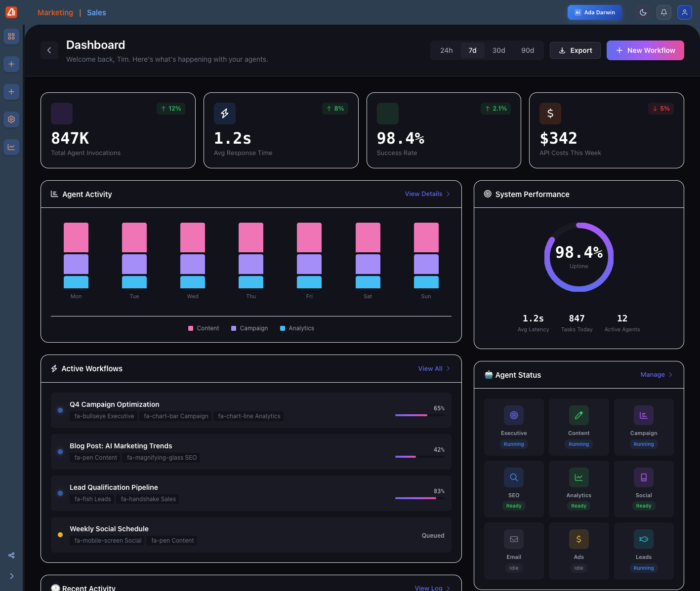This screenshot has width=700, height=591.
Task: Select the Campaign agent chart icon
Action: pyautogui.click(x=644, y=415)
